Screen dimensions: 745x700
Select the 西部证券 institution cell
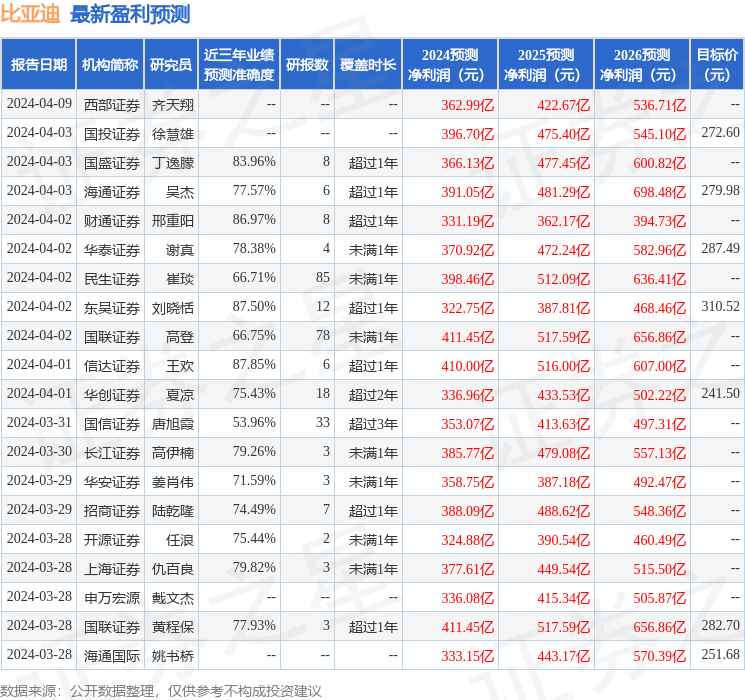pyautogui.click(x=112, y=105)
